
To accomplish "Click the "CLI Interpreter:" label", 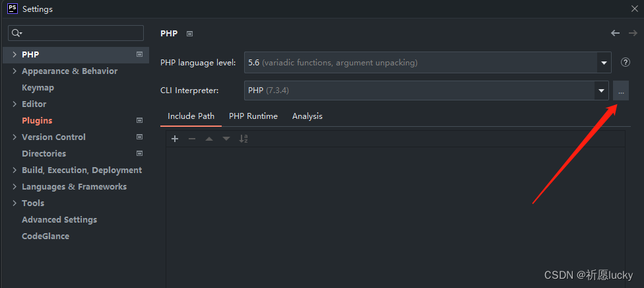I will coord(190,90).
